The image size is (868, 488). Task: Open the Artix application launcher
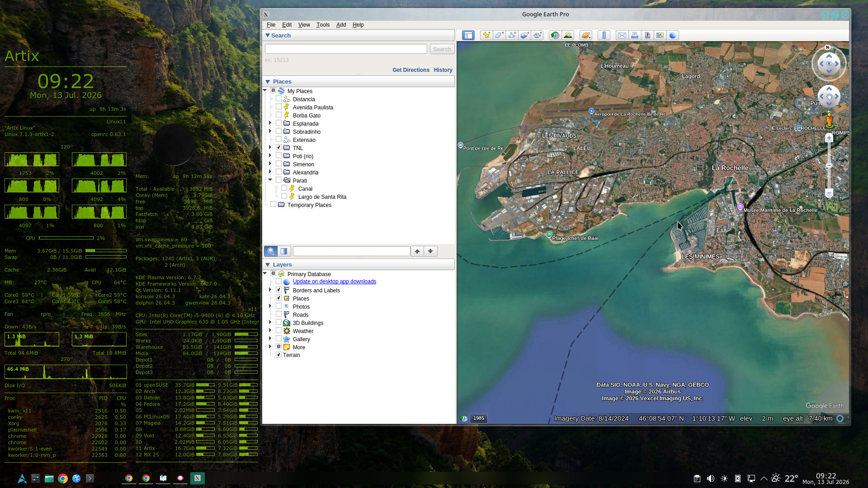[22, 479]
